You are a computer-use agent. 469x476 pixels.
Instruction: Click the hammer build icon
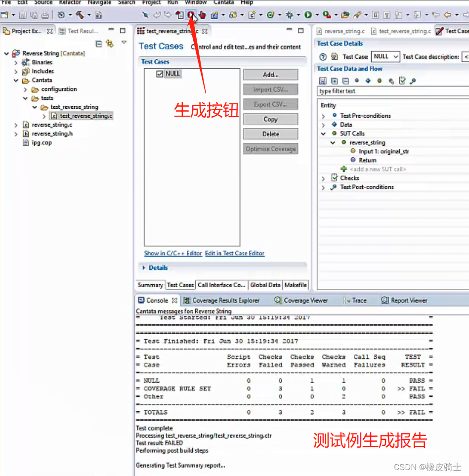coord(80,14)
